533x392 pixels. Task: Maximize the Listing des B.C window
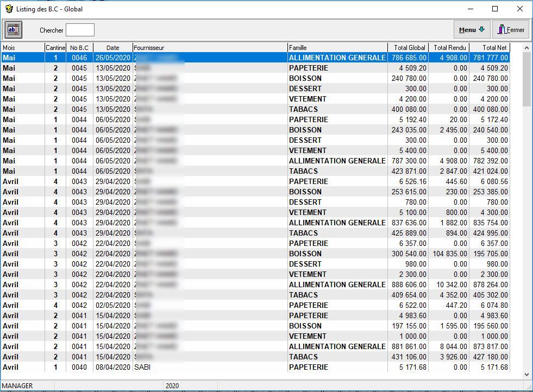click(x=495, y=9)
